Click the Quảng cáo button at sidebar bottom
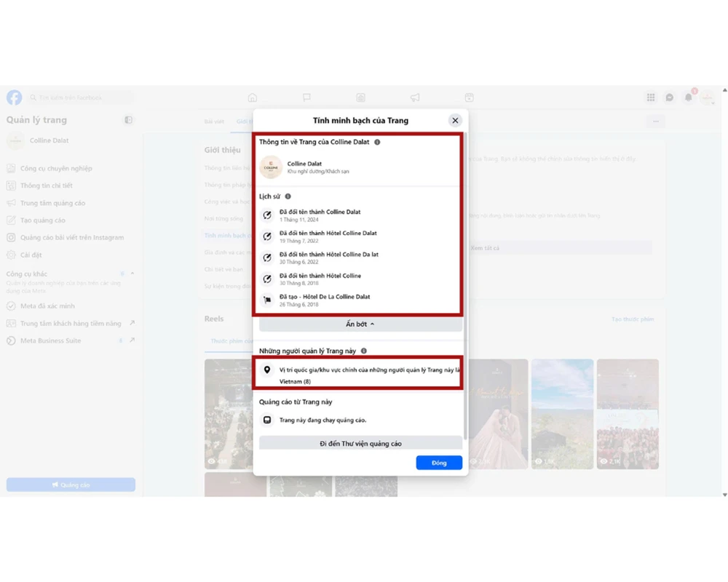The image size is (728, 582). [x=71, y=485]
